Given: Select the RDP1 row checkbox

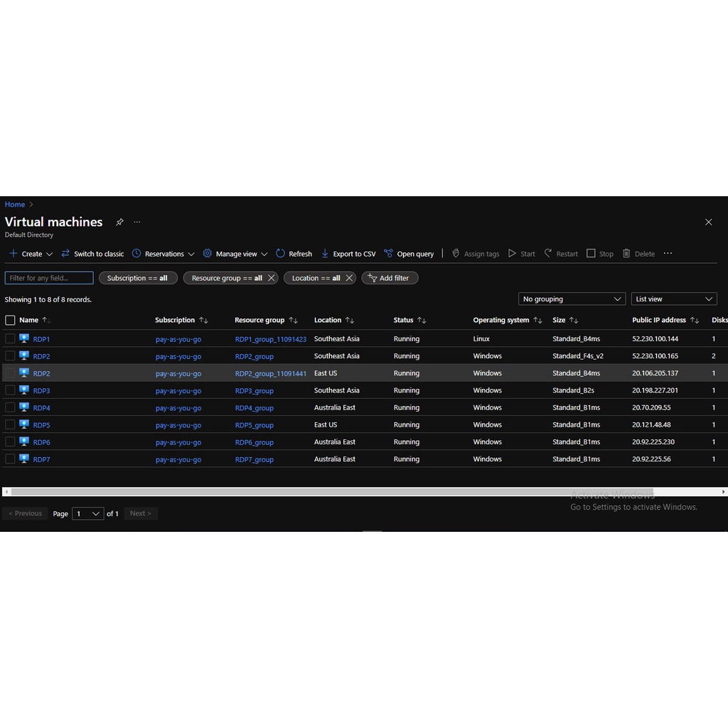Looking at the screenshot, I should pyautogui.click(x=10, y=339).
